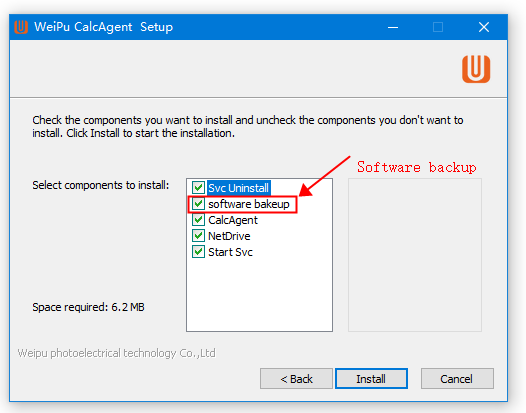Image resolution: width=526 pixels, height=413 pixels.
Task: Click the WeiPu logo in title bar
Action: (21, 27)
